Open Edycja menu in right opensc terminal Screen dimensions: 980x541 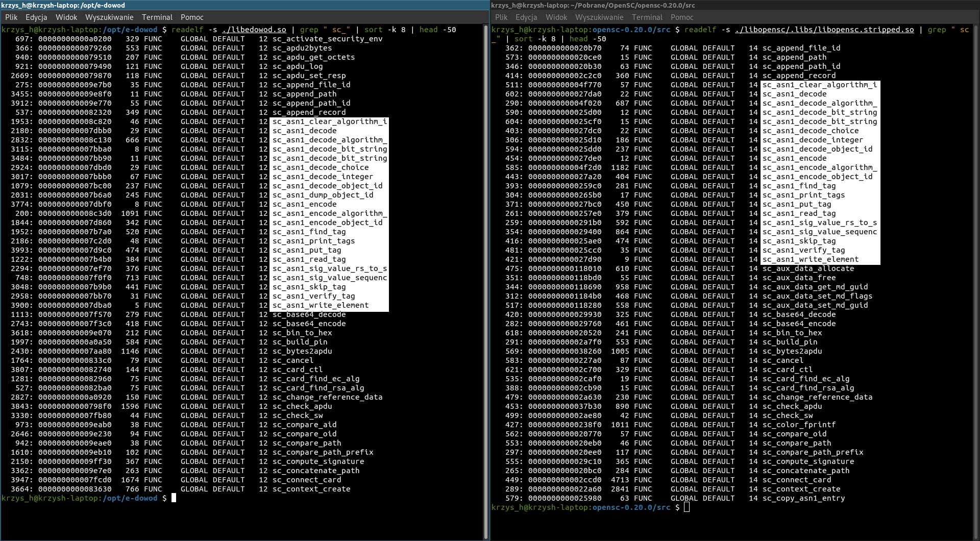tap(526, 17)
